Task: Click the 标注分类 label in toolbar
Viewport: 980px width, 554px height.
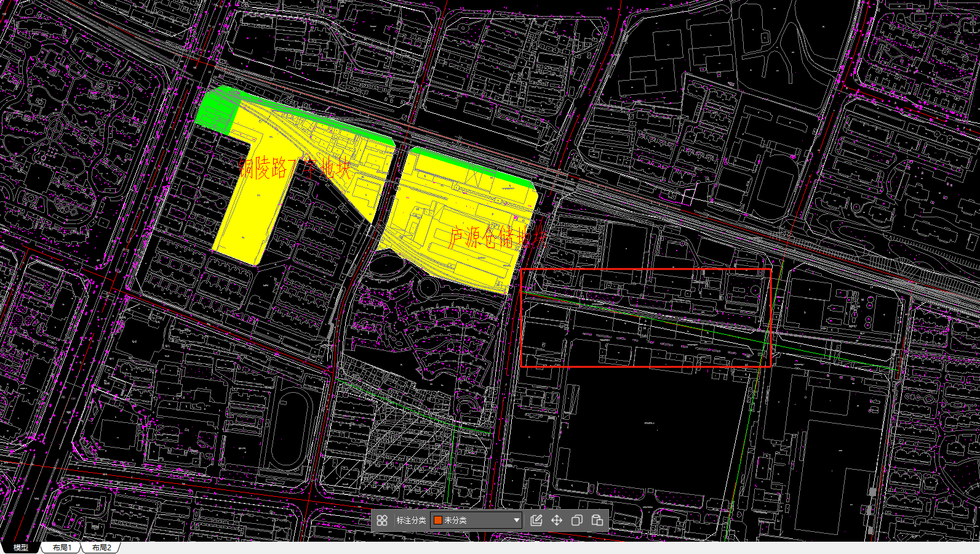Action: point(411,520)
